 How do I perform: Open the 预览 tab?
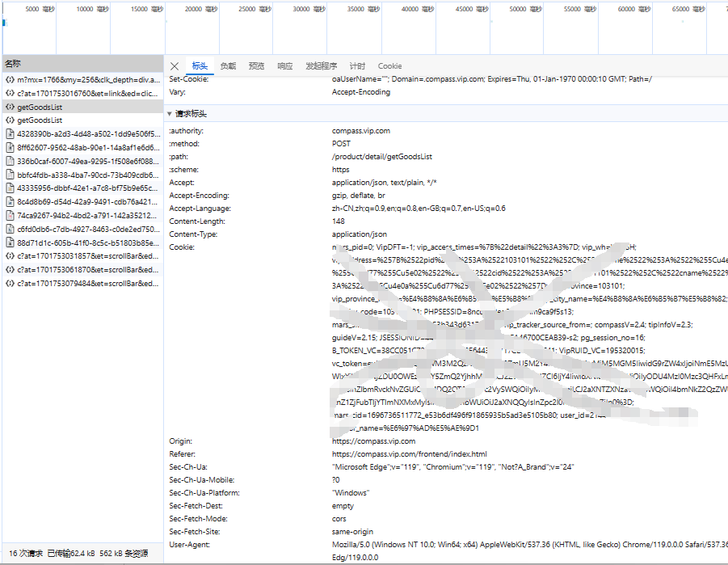256,65
